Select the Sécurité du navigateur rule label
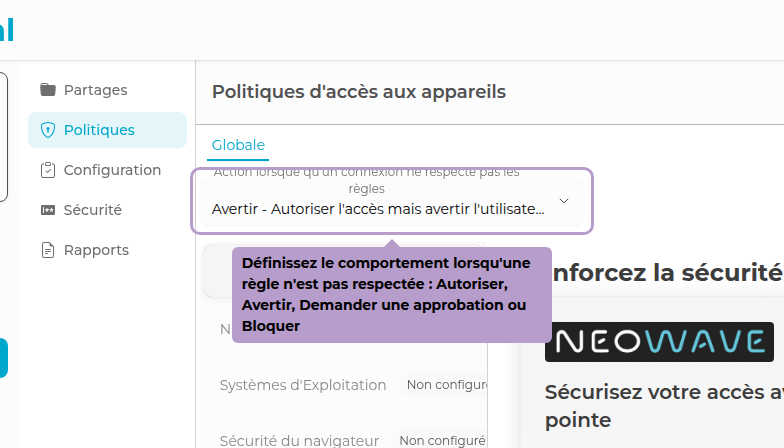Image resolution: width=784 pixels, height=448 pixels. pyautogui.click(x=299, y=440)
